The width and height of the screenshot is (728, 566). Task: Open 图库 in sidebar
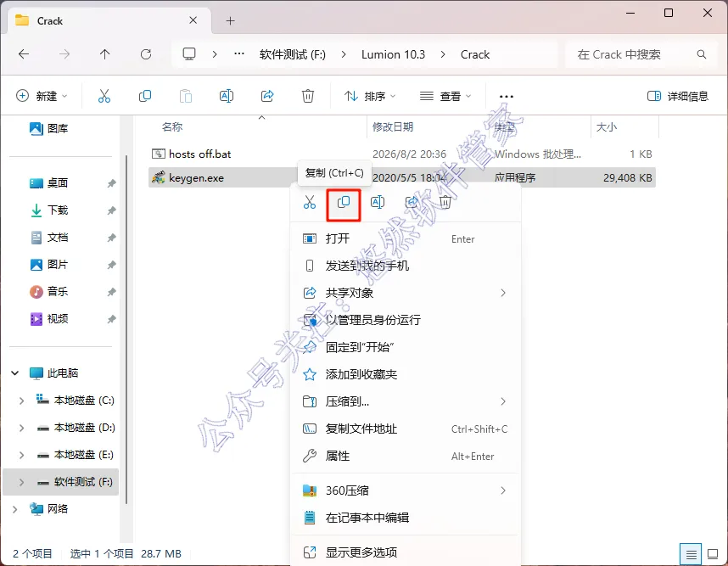48,128
